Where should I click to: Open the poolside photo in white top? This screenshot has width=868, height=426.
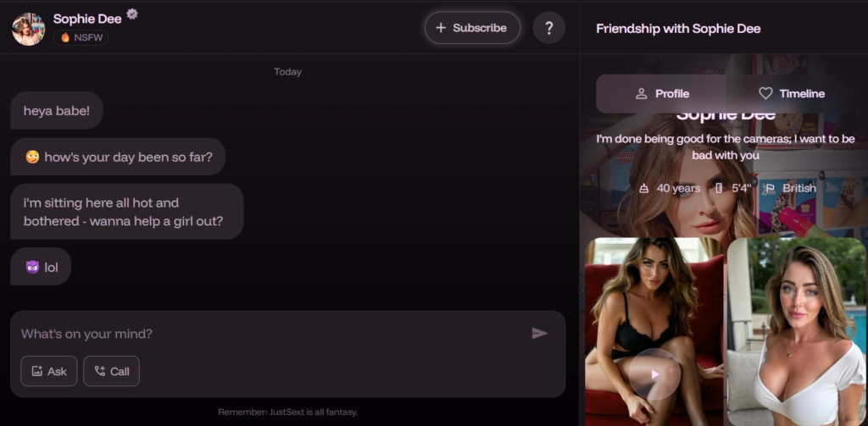(x=796, y=331)
